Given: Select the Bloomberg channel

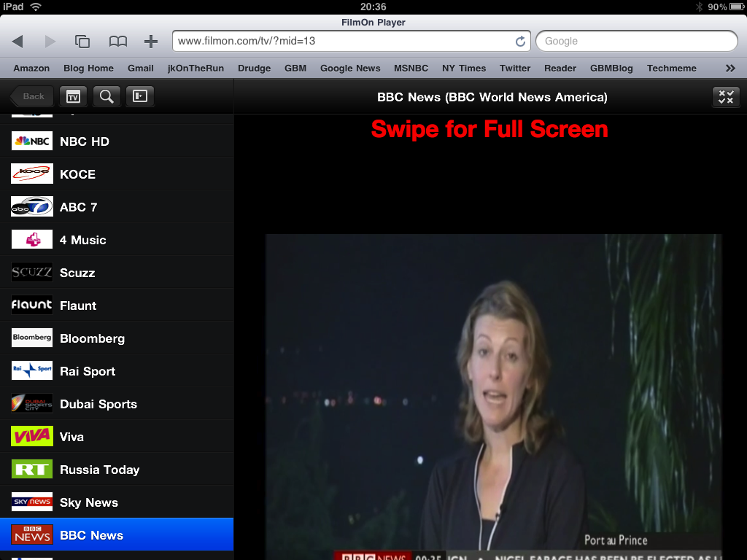Looking at the screenshot, I should click(117, 338).
